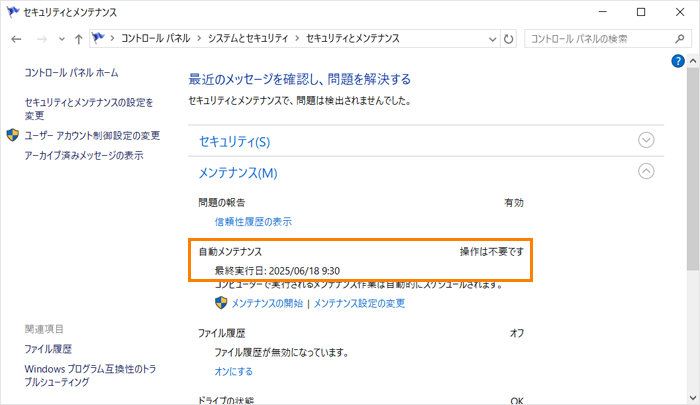Click オンにする under ファイル履歴
This screenshot has width=700, height=405.
click(x=233, y=372)
